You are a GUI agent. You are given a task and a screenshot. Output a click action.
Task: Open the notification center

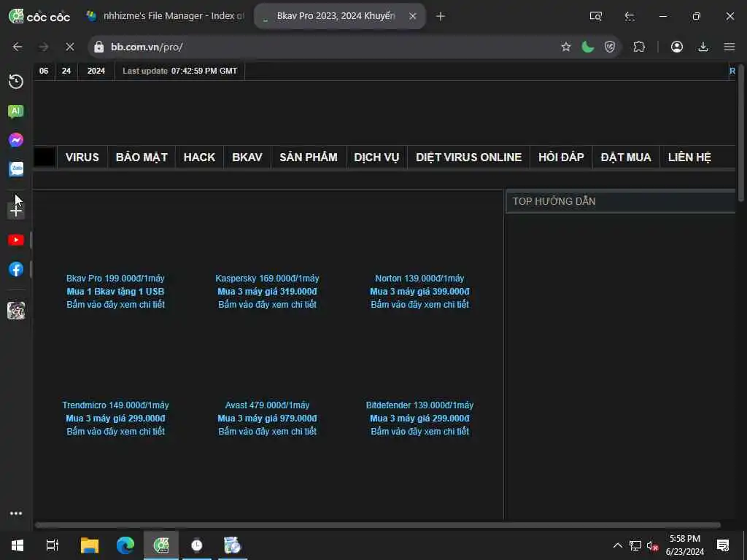[x=723, y=545]
